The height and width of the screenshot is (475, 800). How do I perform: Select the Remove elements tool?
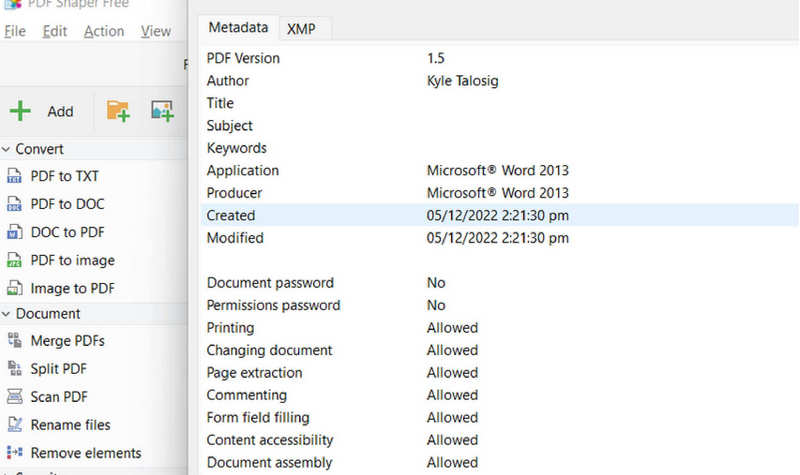85,453
